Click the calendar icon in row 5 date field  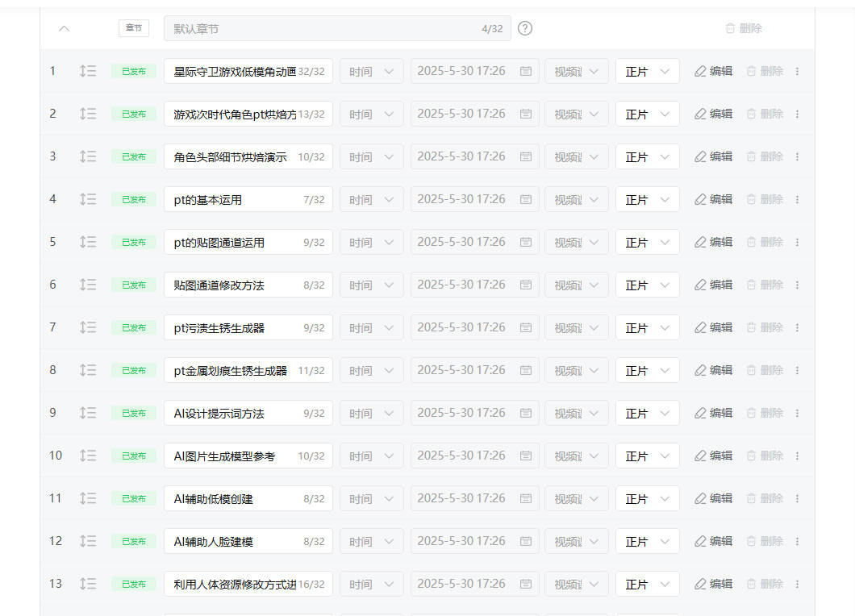pyautogui.click(x=526, y=242)
